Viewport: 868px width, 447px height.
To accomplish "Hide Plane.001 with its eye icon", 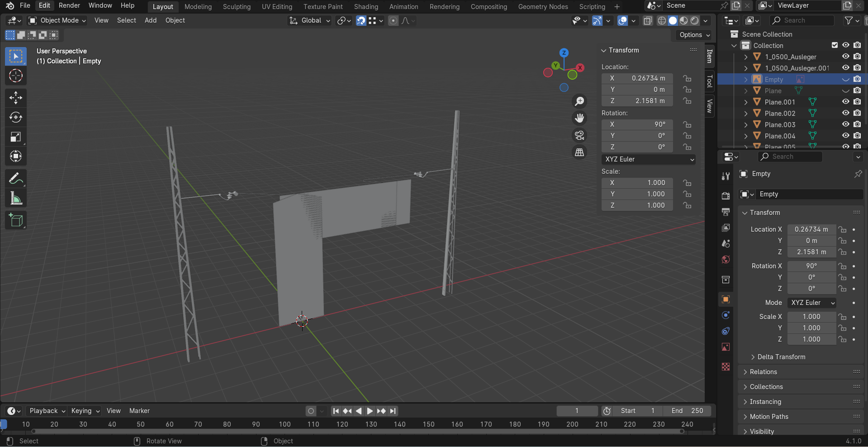I will (845, 102).
